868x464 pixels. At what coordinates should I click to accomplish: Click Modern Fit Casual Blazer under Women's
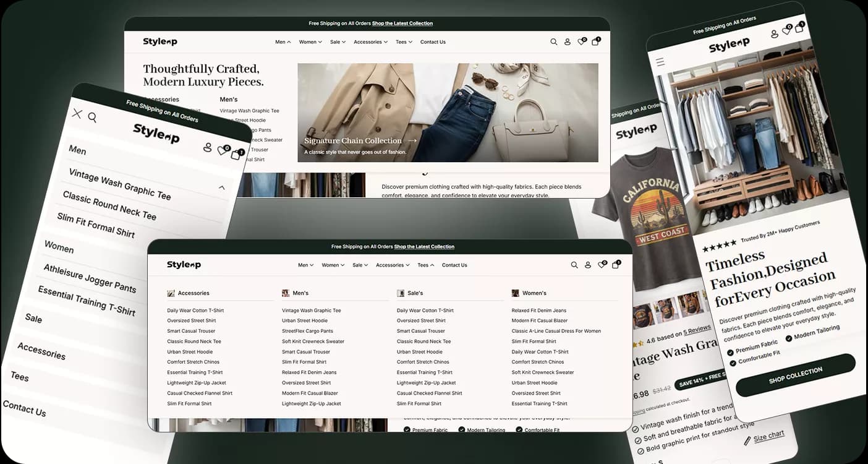540,320
